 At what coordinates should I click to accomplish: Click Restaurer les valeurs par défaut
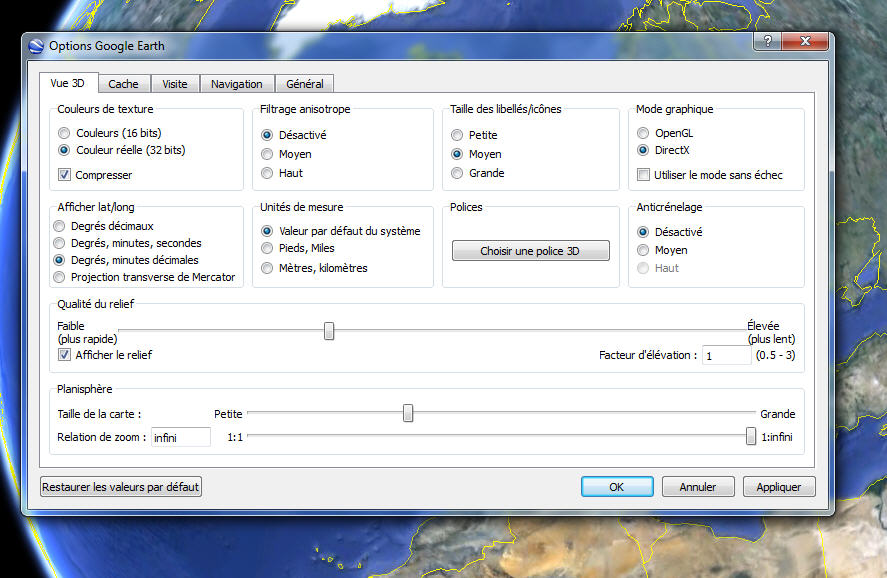click(x=120, y=487)
